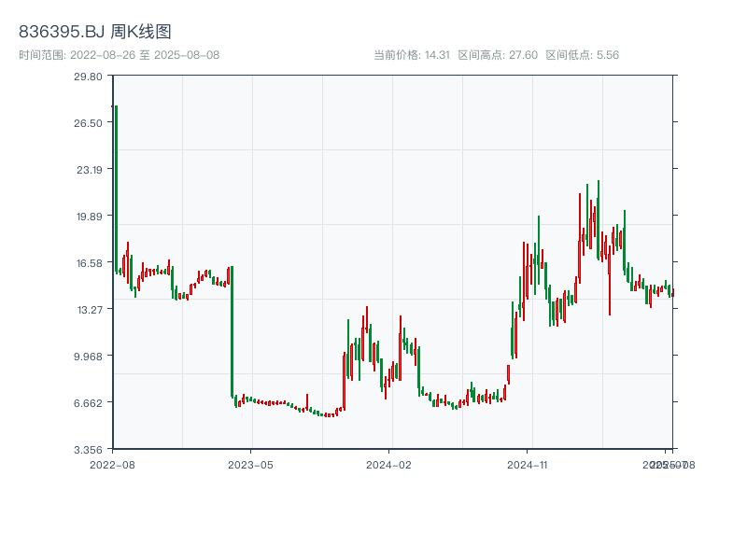
Task: Click the y-axis value 6.662
Action: 88,403
